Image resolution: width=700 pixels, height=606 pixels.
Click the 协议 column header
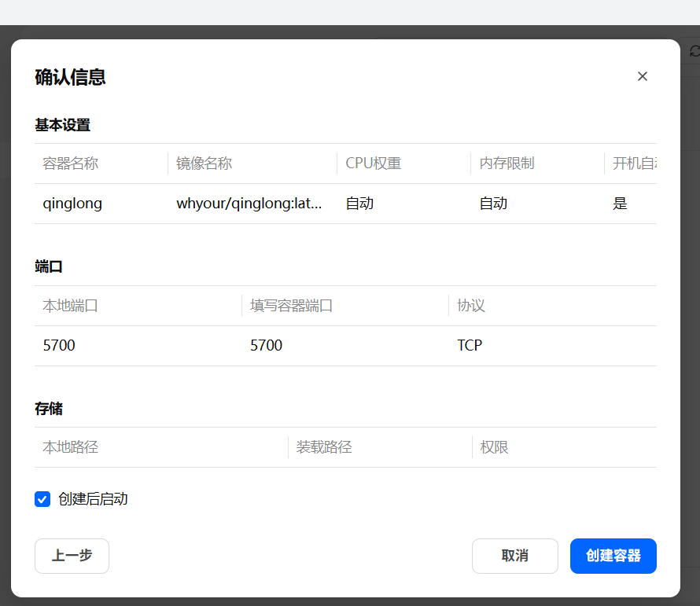click(471, 306)
